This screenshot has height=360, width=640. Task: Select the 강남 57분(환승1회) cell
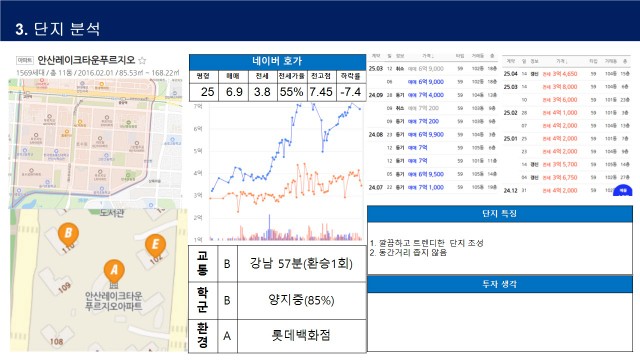pyautogui.click(x=301, y=264)
